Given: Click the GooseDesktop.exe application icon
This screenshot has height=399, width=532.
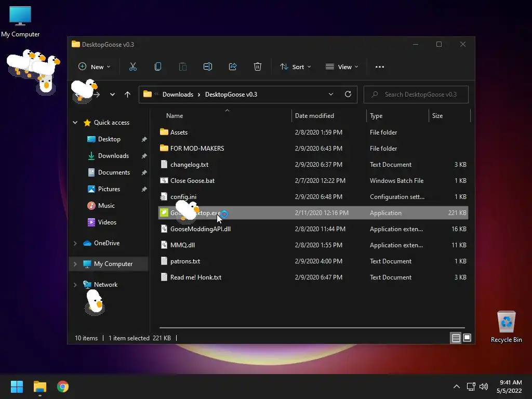Looking at the screenshot, I should (164, 212).
